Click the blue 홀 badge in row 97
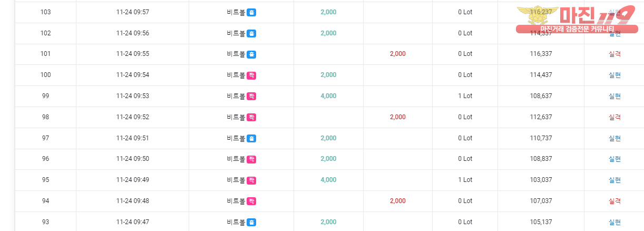Viewport: 644px width, 231px height. (251, 138)
